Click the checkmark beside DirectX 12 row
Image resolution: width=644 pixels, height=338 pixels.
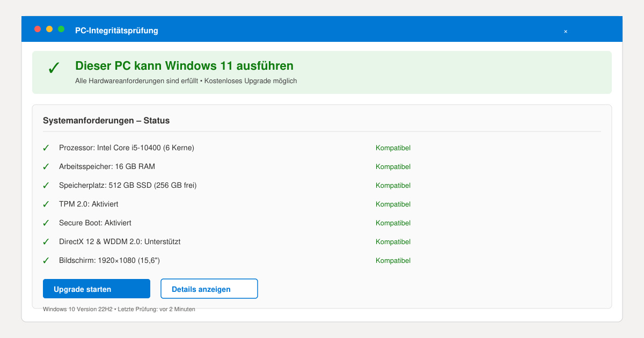pos(46,241)
